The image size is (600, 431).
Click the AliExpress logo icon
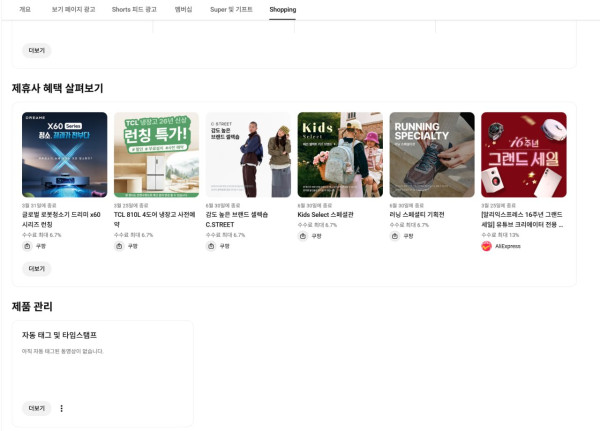(x=487, y=245)
